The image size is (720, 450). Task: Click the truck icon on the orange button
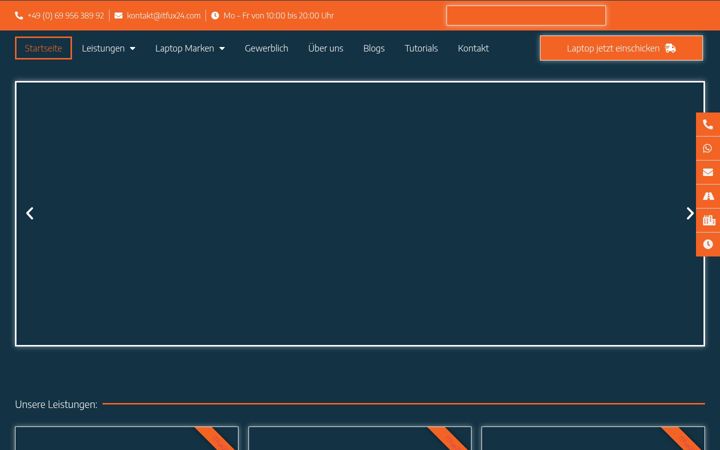670,48
